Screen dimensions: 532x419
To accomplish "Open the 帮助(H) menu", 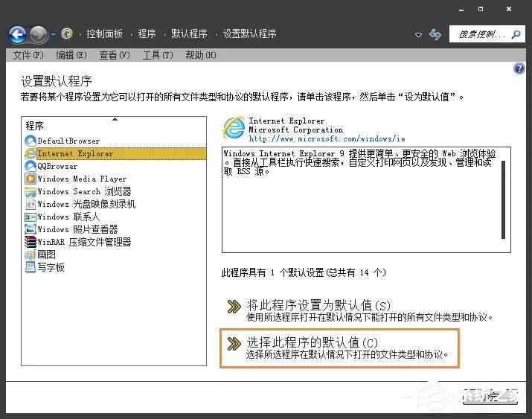I will [x=200, y=55].
